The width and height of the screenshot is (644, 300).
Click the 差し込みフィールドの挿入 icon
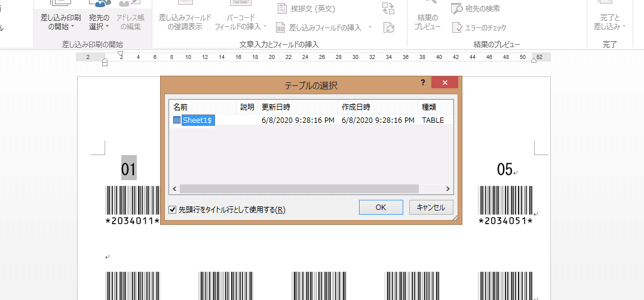[x=281, y=27]
